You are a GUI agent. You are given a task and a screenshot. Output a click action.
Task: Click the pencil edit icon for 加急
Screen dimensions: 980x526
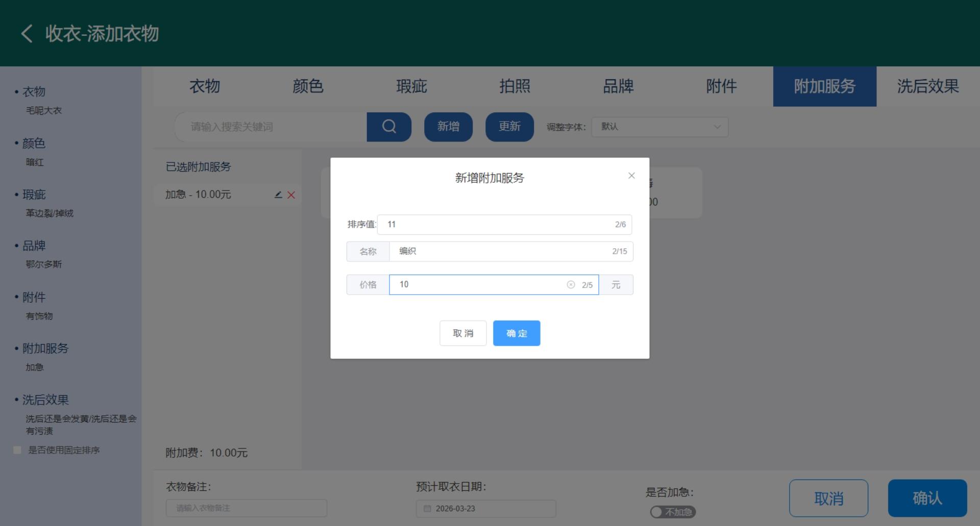[278, 195]
